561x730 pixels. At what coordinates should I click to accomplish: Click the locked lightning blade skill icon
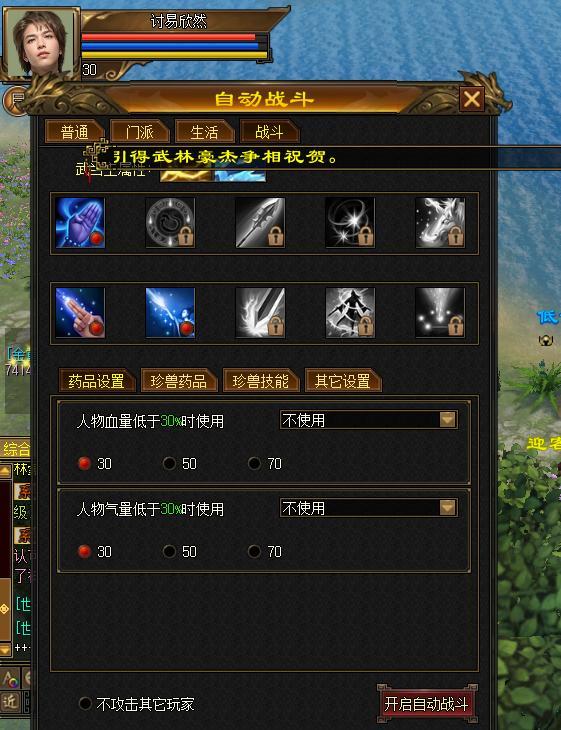[260, 312]
